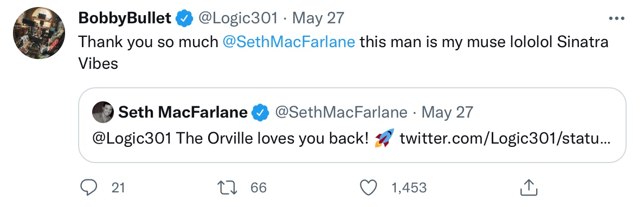Open the @Logic301 handle in the tweet header

point(238,18)
